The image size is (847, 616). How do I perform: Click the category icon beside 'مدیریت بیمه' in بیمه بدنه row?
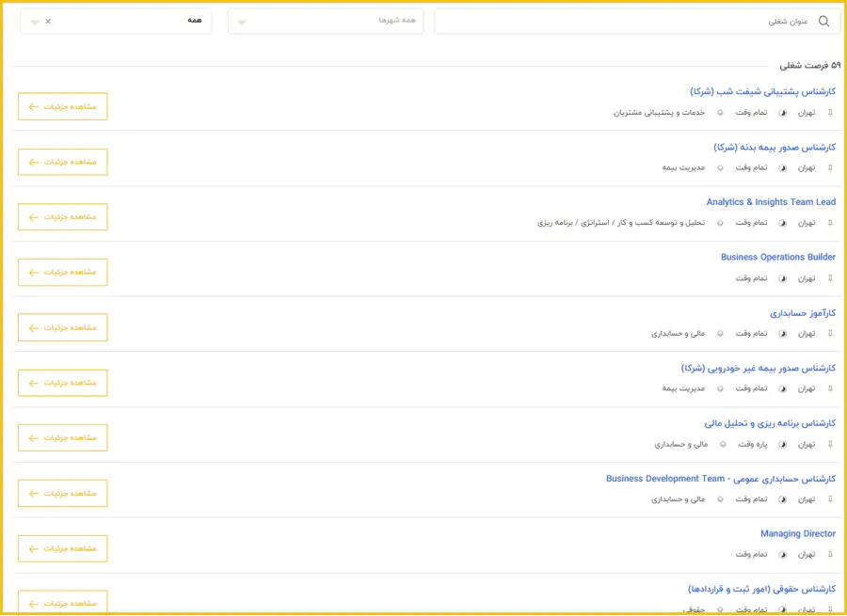tap(720, 167)
